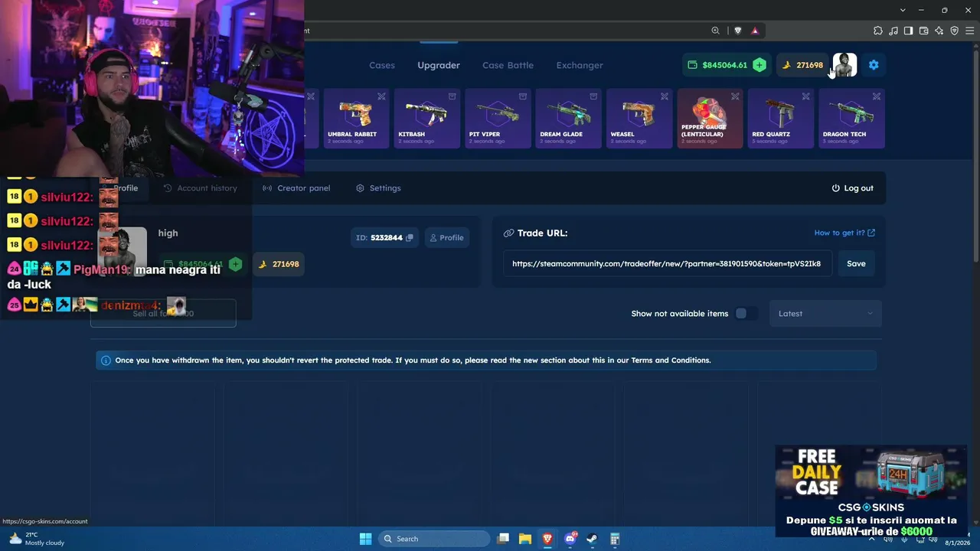Click the Log out button
The image size is (980, 551).
[x=852, y=188]
